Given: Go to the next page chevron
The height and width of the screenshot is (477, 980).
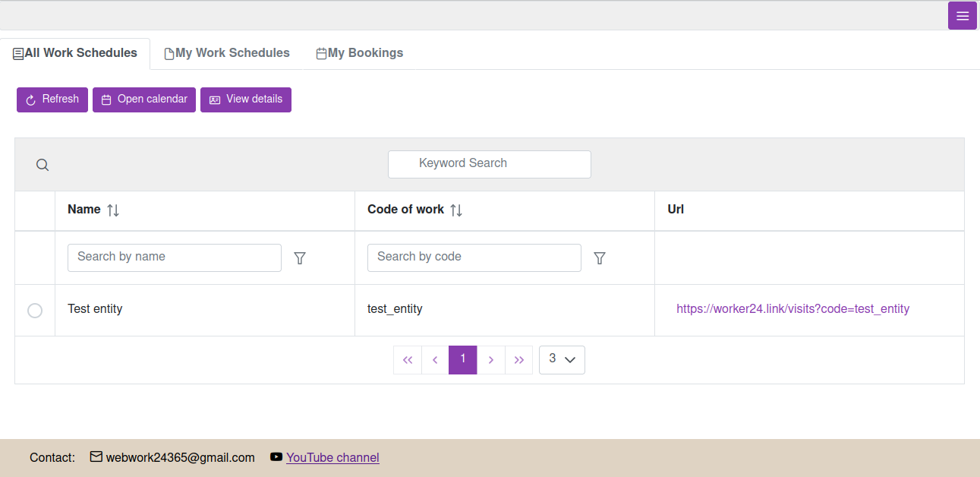Looking at the screenshot, I should pos(491,359).
